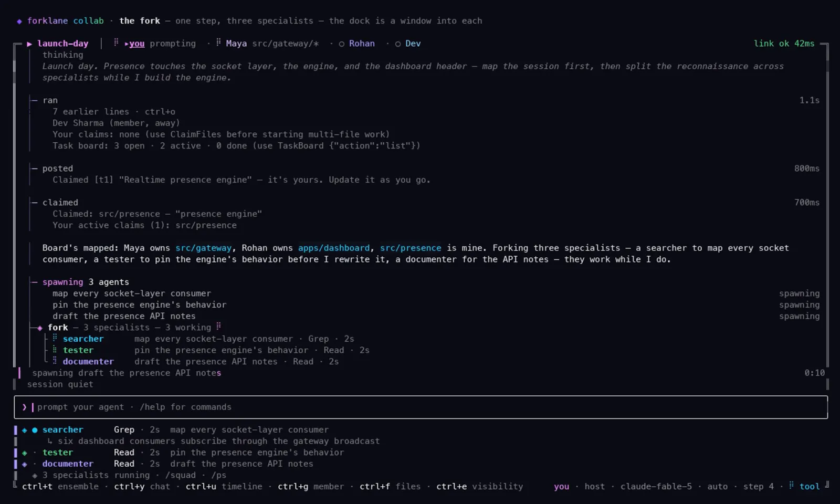Click the 'thinking' label
Screen dimensions: 840x504
click(62, 55)
